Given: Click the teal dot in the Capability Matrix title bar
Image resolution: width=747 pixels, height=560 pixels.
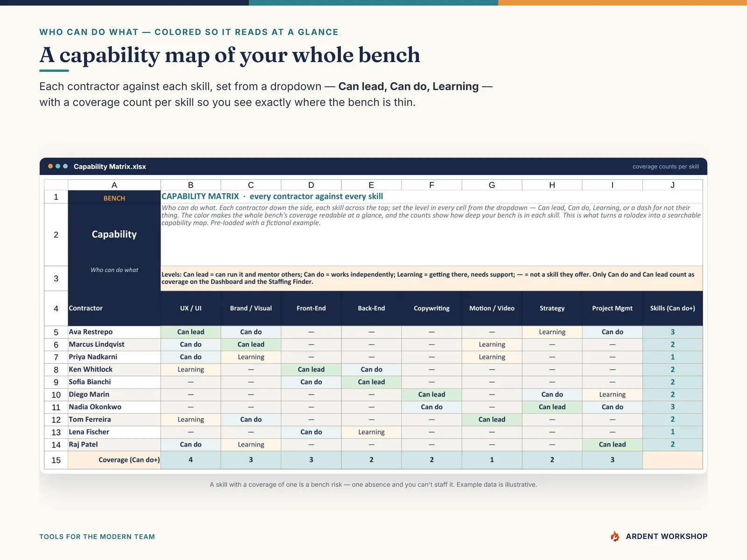Looking at the screenshot, I should (x=58, y=166).
